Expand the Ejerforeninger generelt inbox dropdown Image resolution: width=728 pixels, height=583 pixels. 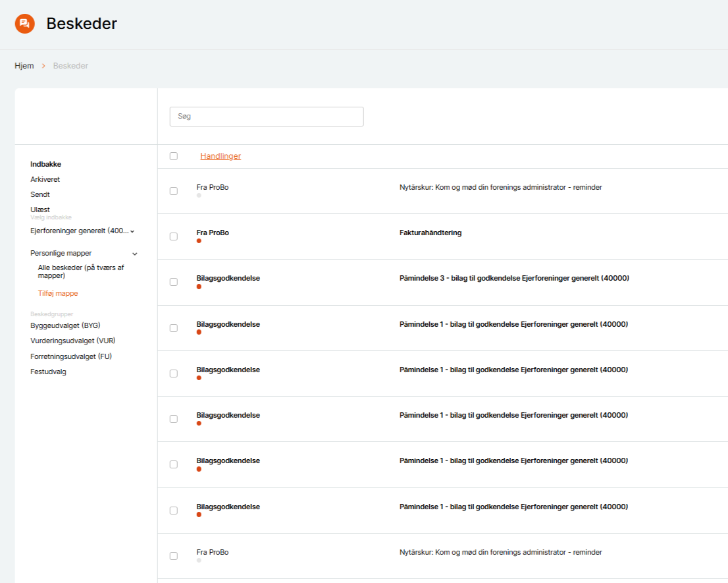pos(132,231)
